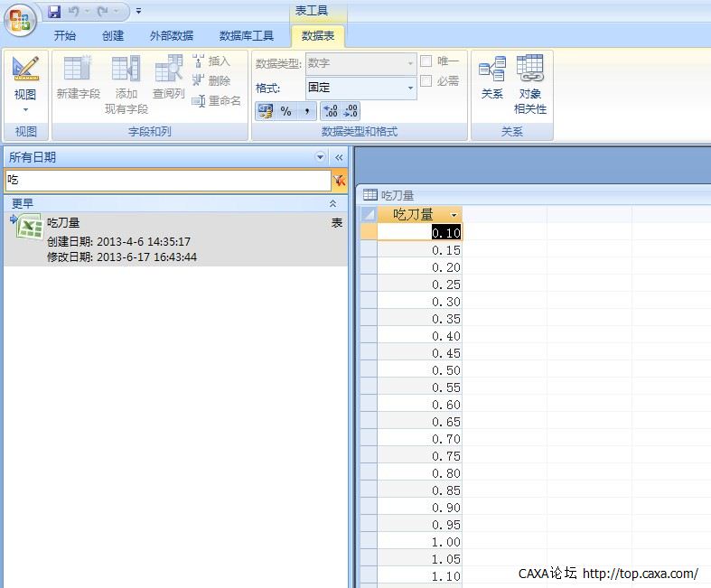
Task: Toggle the 唯一 checkbox
Action: click(426, 61)
